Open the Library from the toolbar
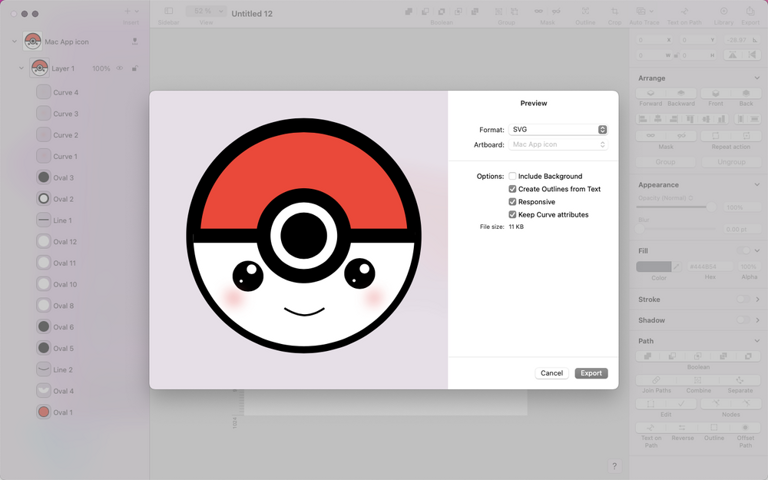The width and height of the screenshot is (768, 480). (723, 11)
